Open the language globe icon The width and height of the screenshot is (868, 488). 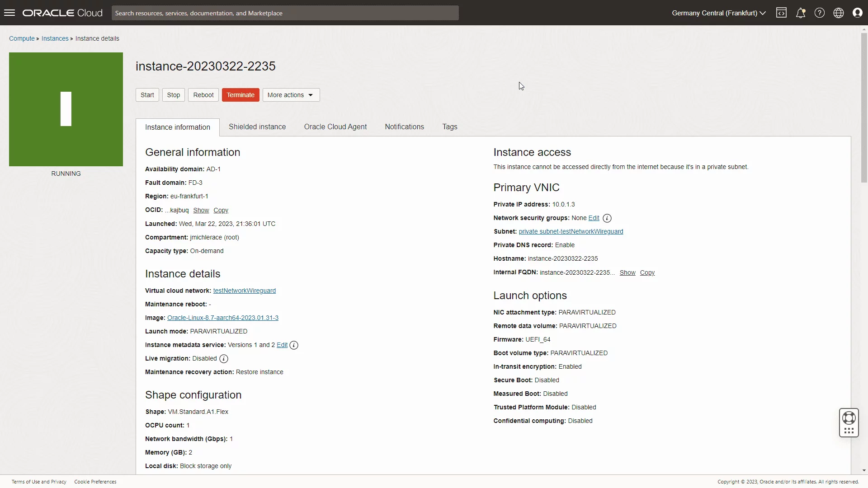(x=839, y=13)
